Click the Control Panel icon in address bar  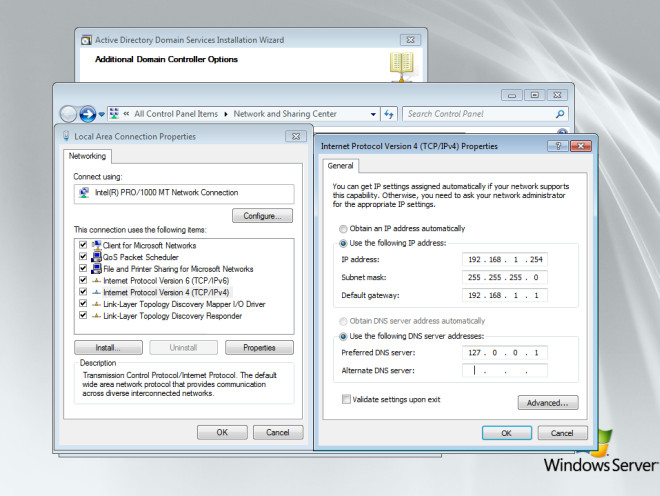(x=114, y=114)
